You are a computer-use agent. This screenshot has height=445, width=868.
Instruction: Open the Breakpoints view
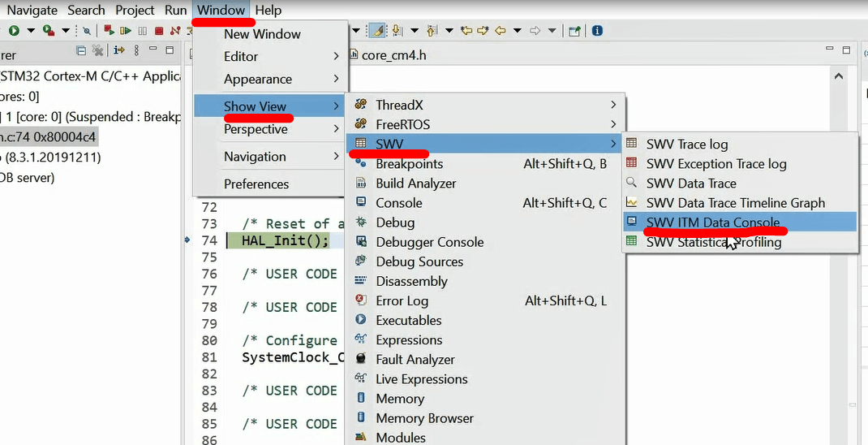coord(485,164)
